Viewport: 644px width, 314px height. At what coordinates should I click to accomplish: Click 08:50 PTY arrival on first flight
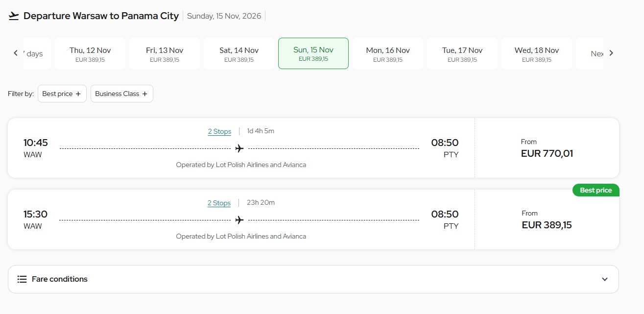[x=445, y=148]
